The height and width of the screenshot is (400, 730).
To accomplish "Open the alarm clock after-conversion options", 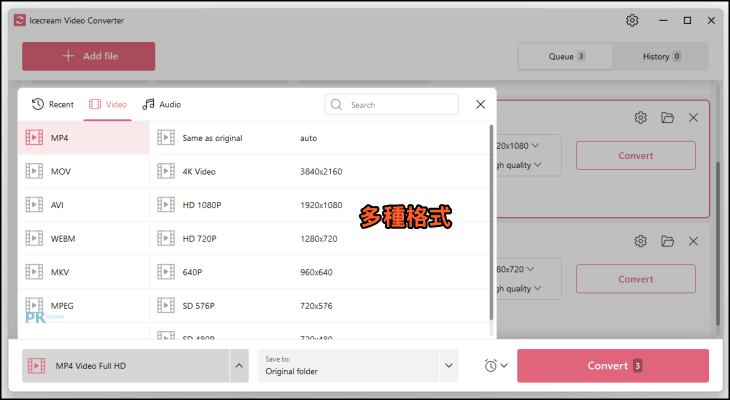I will [x=495, y=366].
